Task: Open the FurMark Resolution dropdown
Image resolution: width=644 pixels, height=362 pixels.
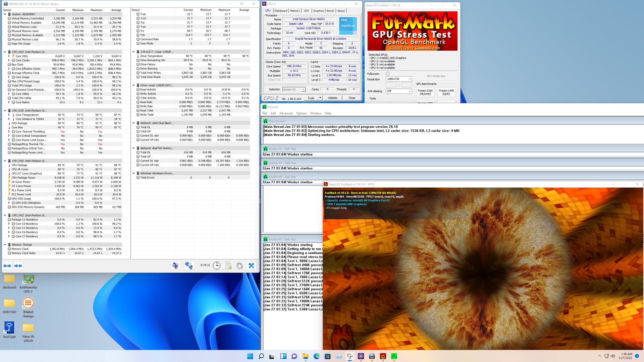Action: tap(398, 79)
